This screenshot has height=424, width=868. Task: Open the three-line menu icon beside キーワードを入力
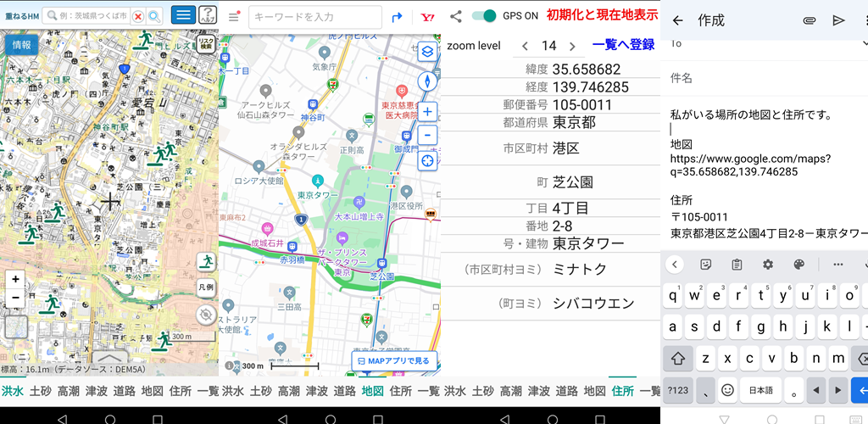point(234,17)
